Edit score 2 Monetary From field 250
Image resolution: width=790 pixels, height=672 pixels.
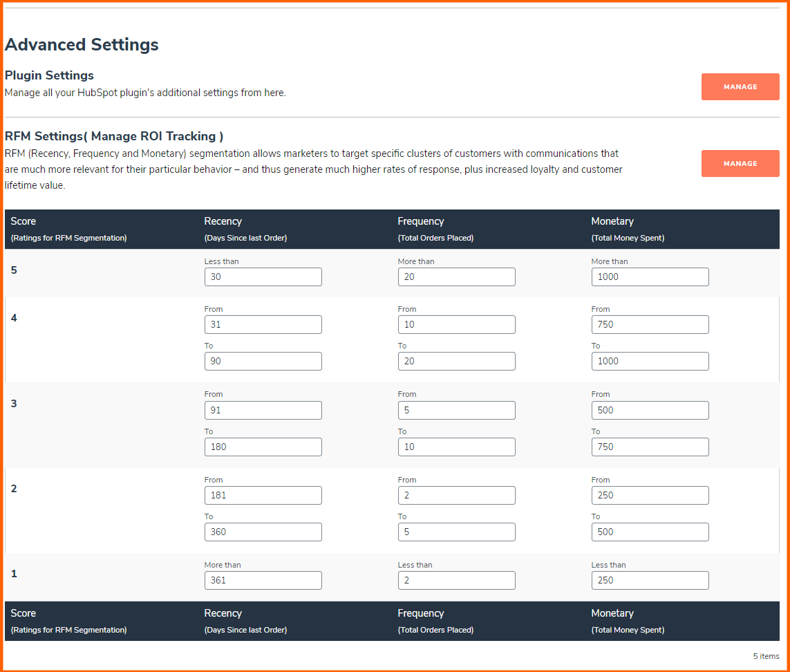pos(650,496)
